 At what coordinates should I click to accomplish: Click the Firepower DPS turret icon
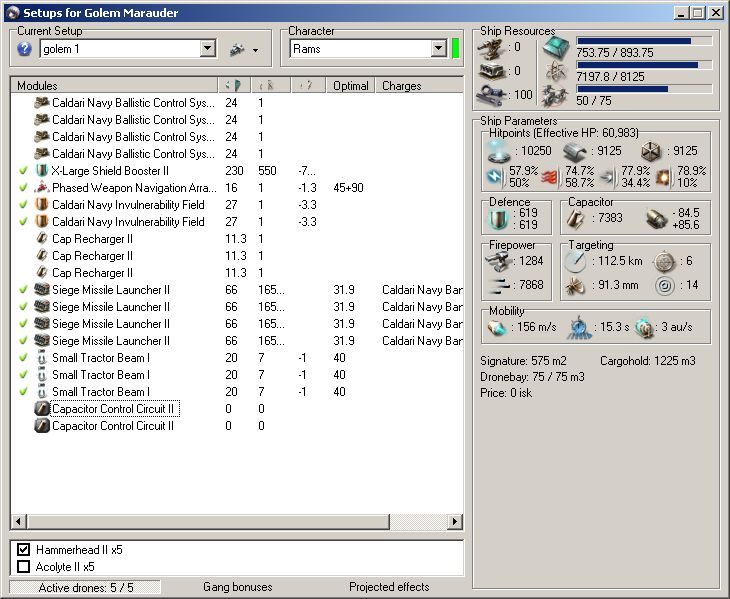click(x=498, y=262)
